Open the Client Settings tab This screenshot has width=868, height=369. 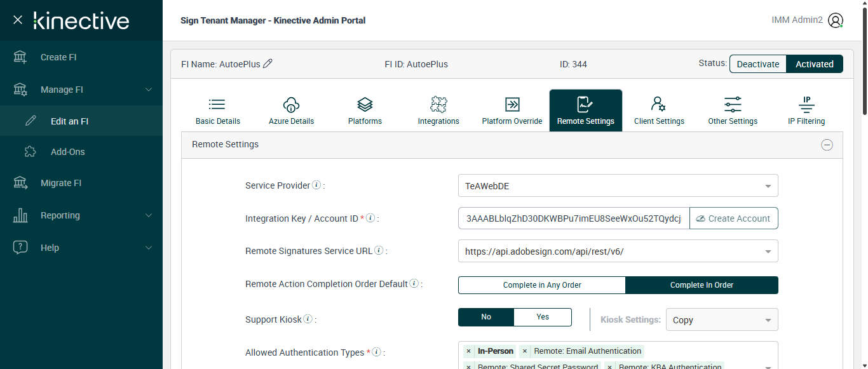[x=659, y=111]
